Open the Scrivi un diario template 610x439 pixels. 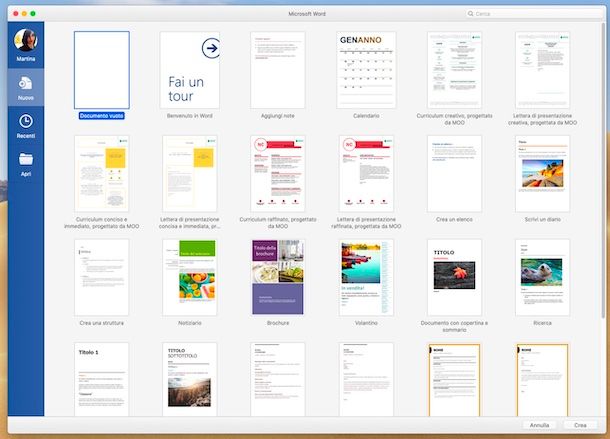tap(543, 174)
